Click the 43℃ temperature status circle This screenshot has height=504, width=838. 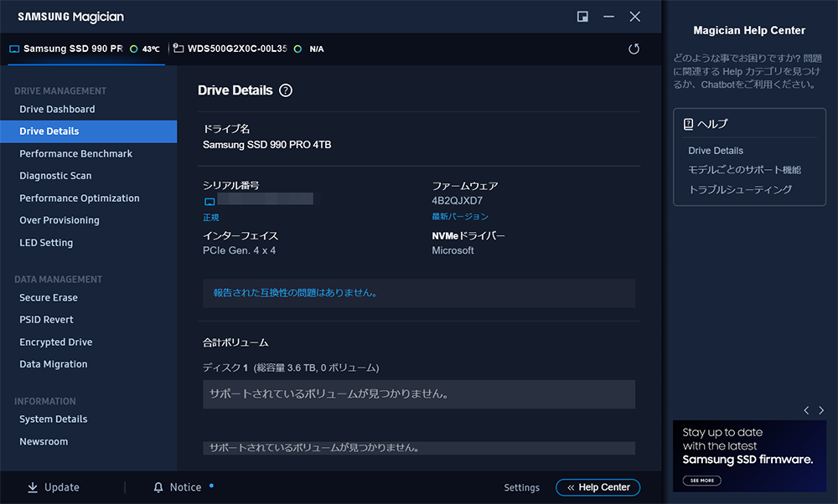[134, 49]
